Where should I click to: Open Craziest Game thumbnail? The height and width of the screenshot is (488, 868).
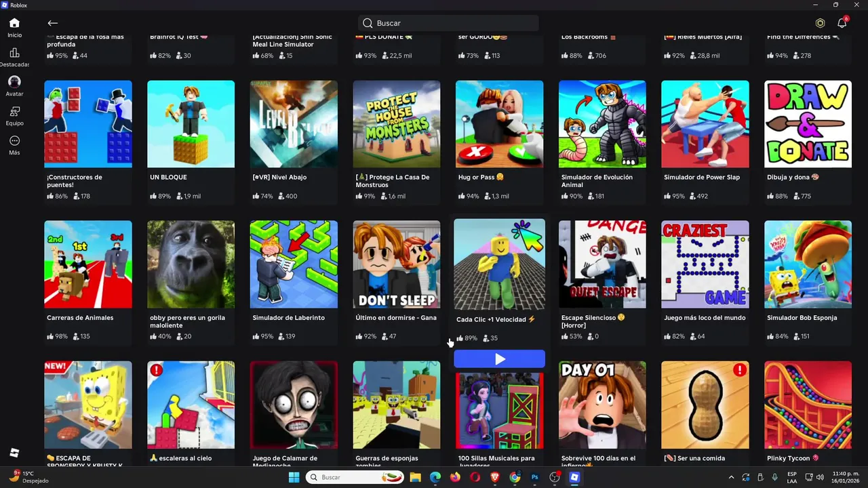tap(705, 264)
